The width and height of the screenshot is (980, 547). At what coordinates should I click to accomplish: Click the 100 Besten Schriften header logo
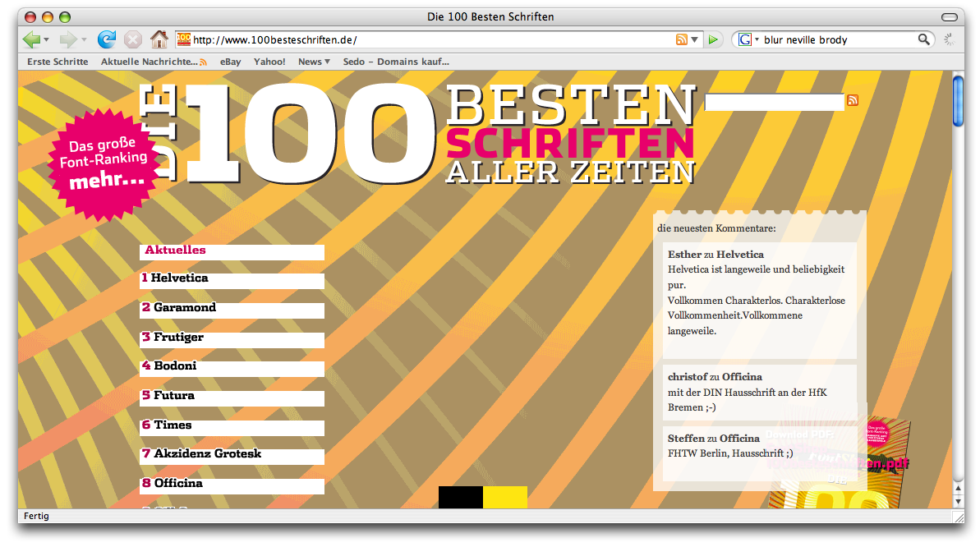417,135
